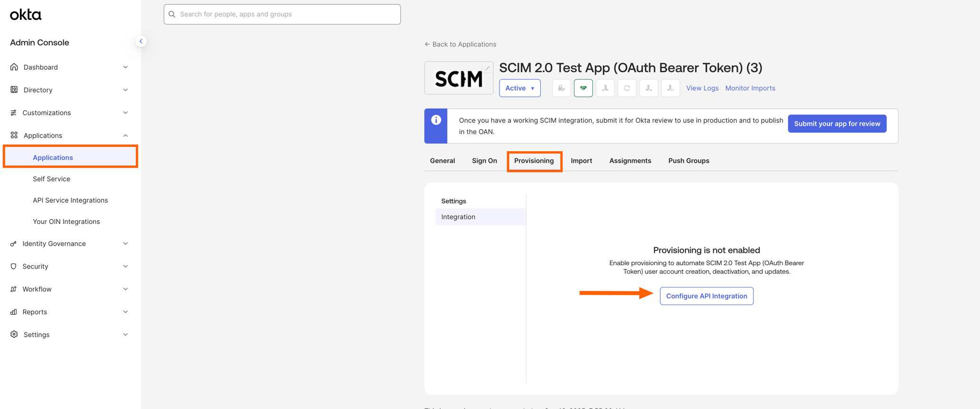Open Self Service in sidebar
Image resolution: width=980 pixels, height=409 pixels.
(51, 179)
